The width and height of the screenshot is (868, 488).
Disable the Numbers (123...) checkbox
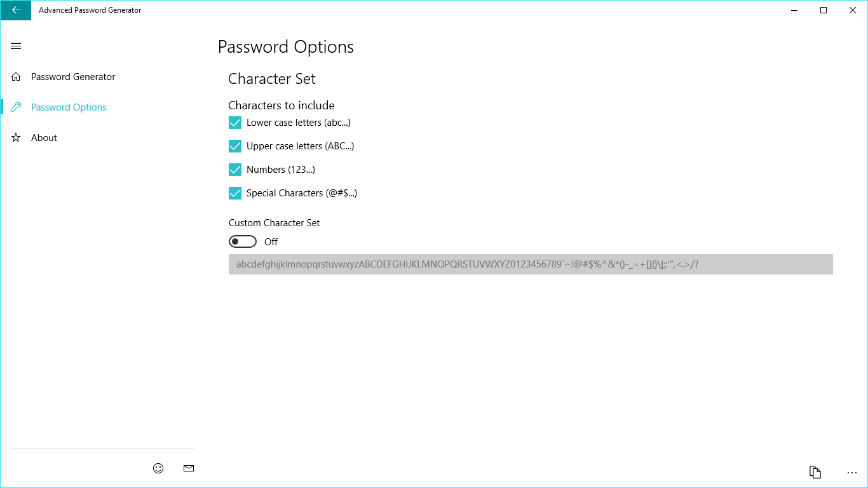tap(235, 170)
